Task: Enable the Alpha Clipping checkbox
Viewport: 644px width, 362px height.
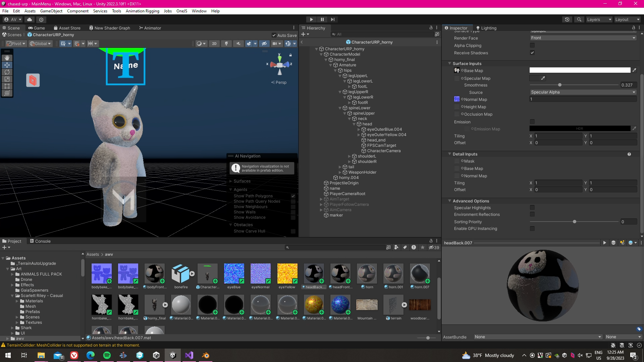Action: pyautogui.click(x=532, y=45)
